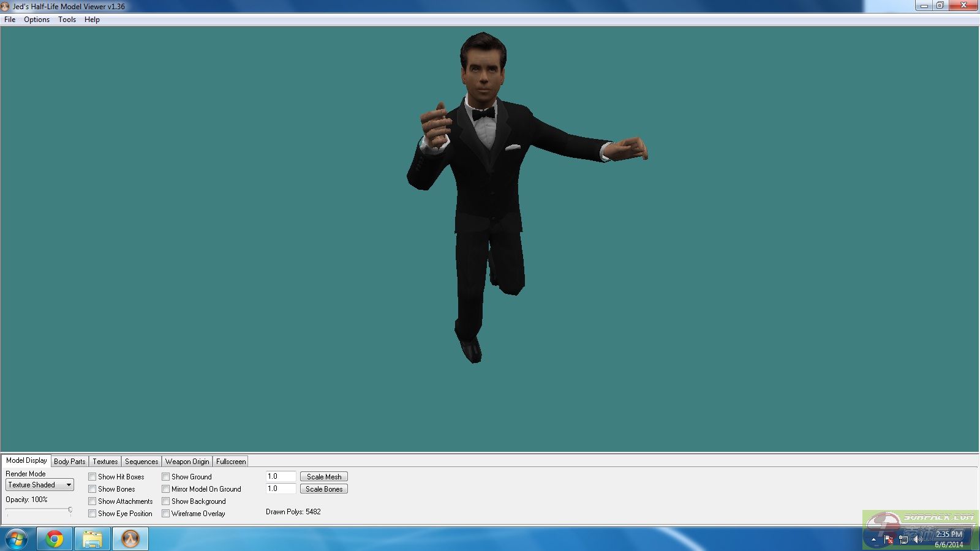Click the Opacity slider handle

(70, 509)
